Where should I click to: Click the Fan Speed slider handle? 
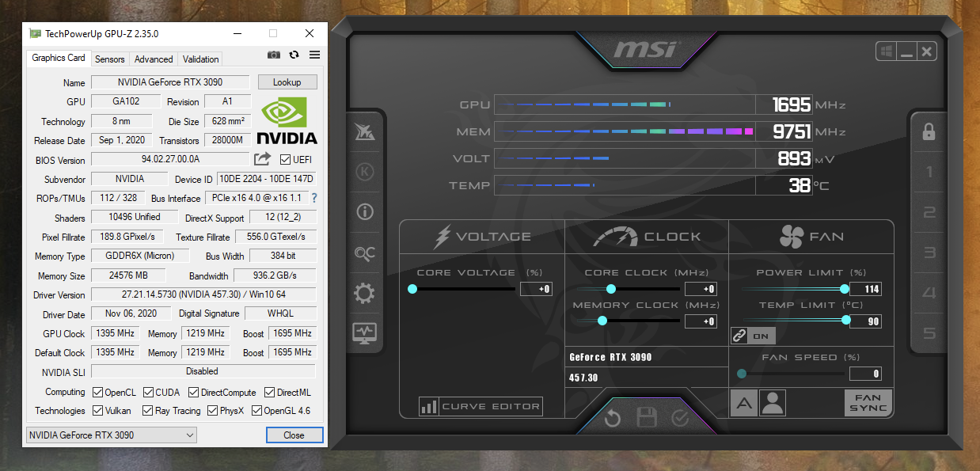(x=742, y=374)
